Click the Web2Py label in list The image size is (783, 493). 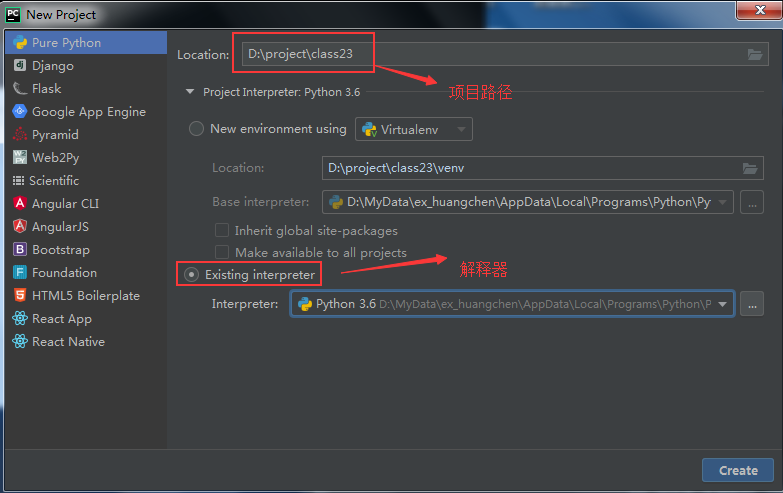[55, 158]
